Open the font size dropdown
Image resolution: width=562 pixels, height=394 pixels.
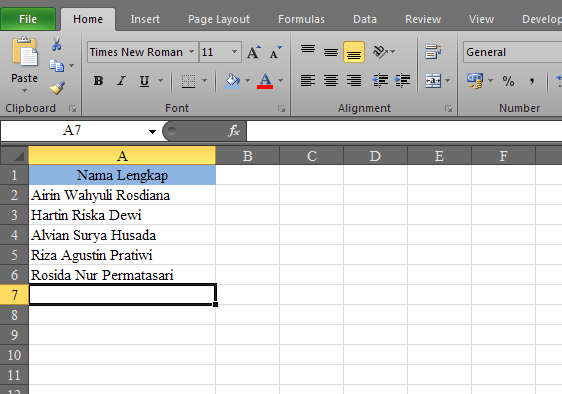pyautogui.click(x=234, y=52)
